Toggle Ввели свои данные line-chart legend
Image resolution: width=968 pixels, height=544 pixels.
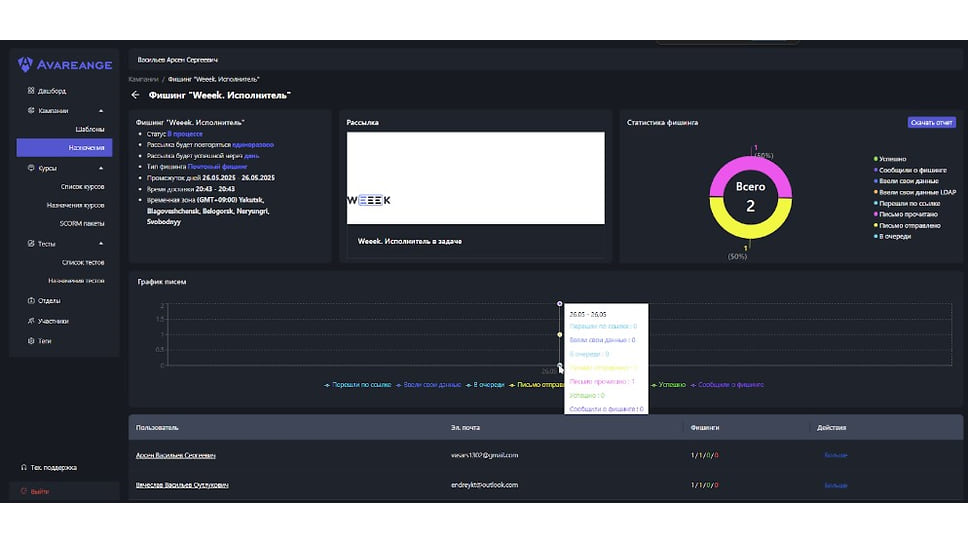428,385
